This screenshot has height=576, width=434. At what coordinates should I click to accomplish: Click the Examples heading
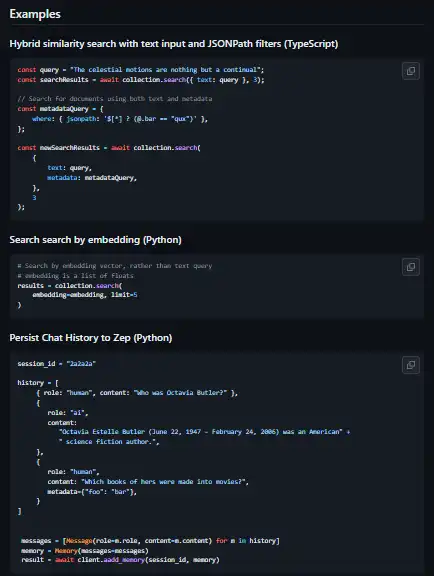(35, 14)
